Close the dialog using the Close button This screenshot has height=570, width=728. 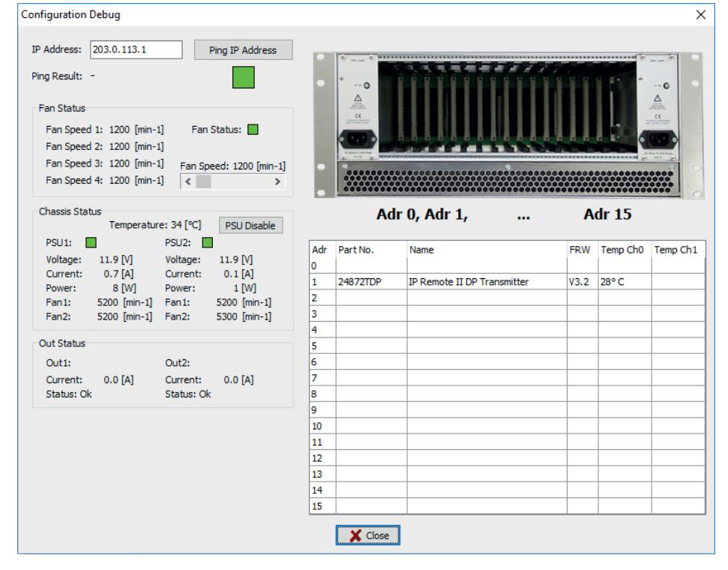[x=367, y=535]
